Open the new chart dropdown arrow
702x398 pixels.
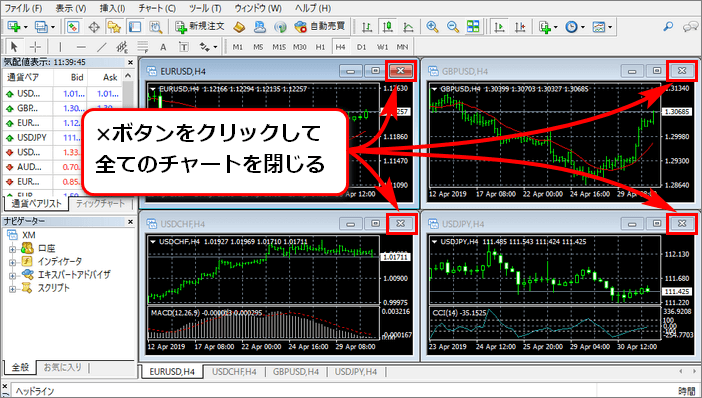coord(26,27)
